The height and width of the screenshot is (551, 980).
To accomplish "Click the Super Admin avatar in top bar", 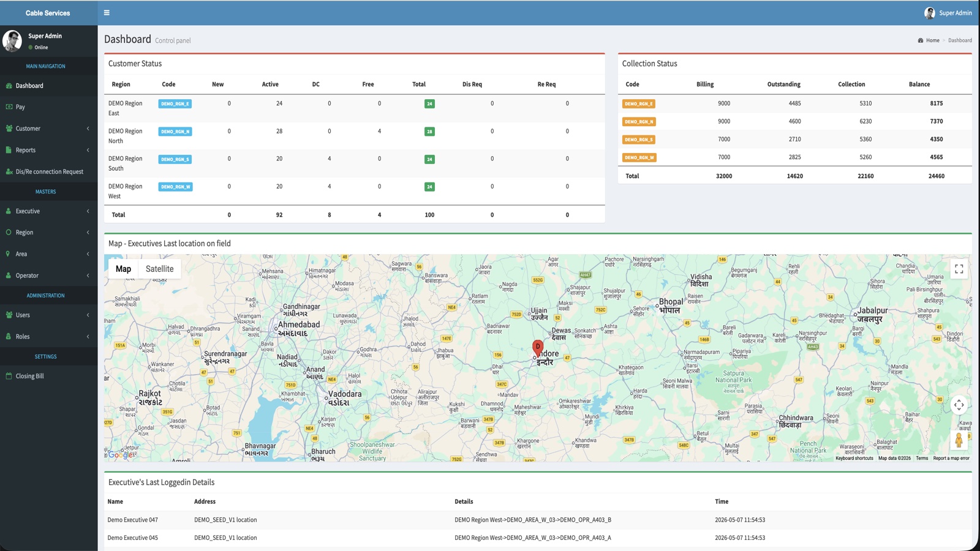I will click(x=929, y=13).
